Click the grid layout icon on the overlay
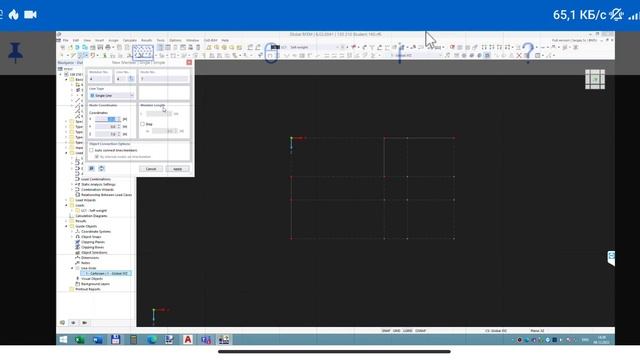The width and height of the screenshot is (640, 360). tap(595, 79)
